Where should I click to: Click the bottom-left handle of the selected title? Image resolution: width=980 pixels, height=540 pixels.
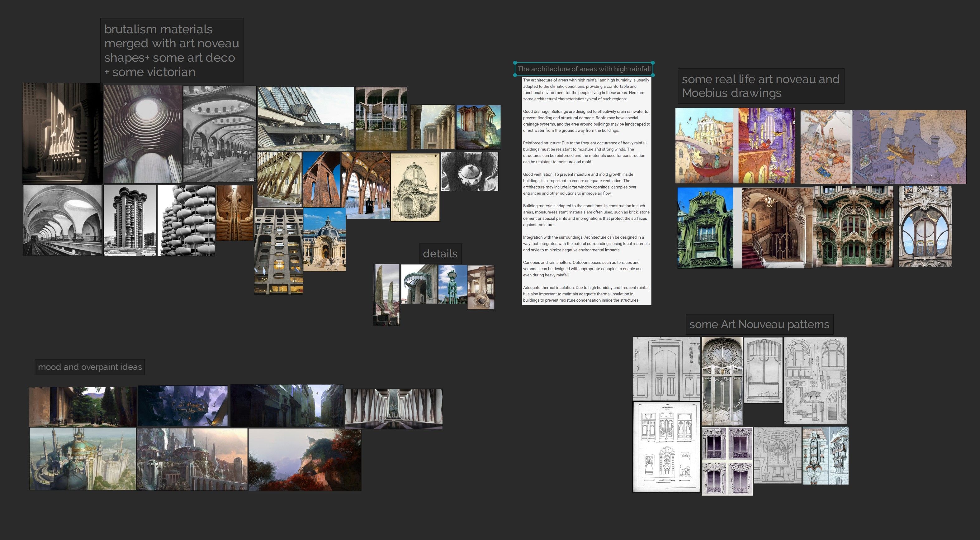pyautogui.click(x=515, y=75)
